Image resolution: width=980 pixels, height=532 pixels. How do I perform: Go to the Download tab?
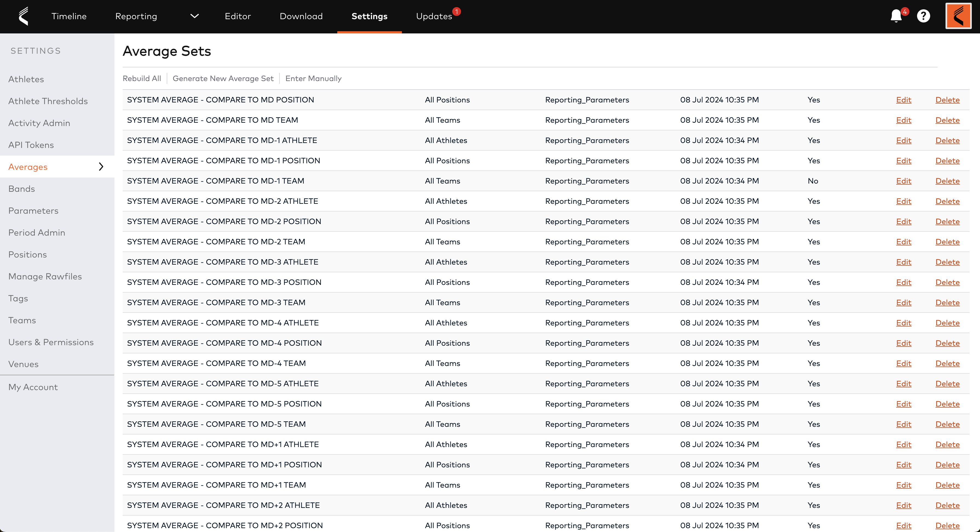pos(301,16)
